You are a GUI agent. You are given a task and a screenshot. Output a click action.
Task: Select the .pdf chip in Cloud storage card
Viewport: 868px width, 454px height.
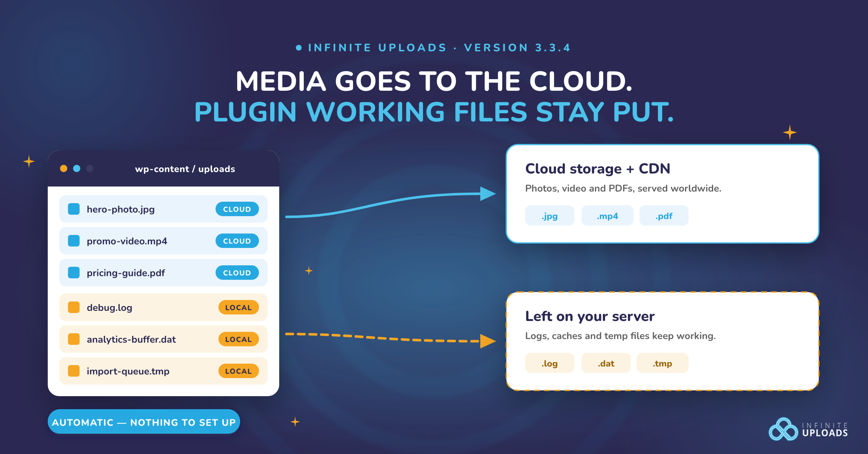tap(664, 215)
